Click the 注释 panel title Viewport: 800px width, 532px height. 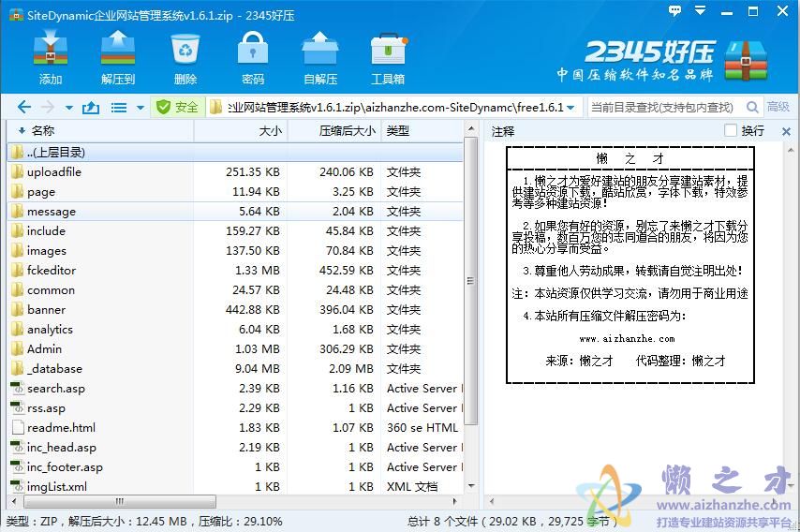pyautogui.click(x=502, y=132)
